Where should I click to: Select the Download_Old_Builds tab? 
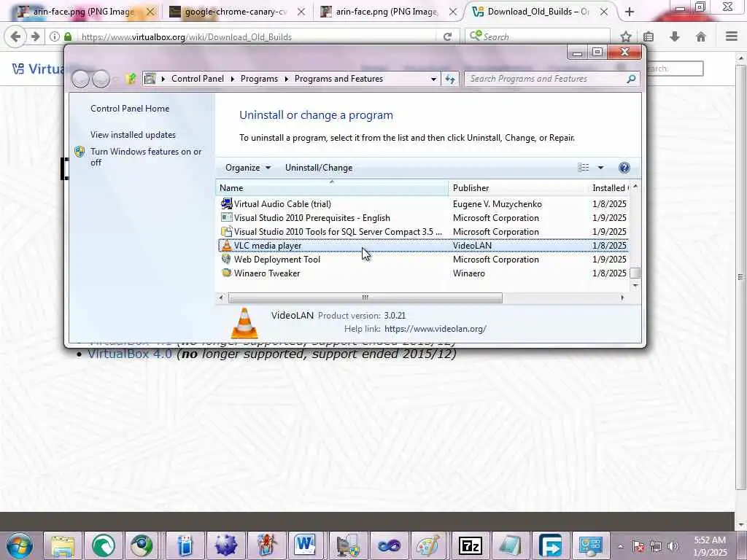538,12
